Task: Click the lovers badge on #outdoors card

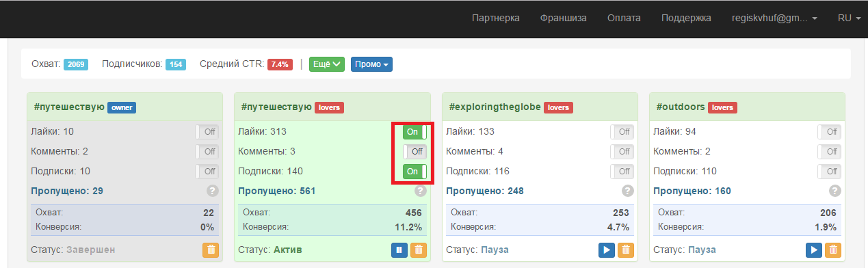Action: [x=722, y=107]
